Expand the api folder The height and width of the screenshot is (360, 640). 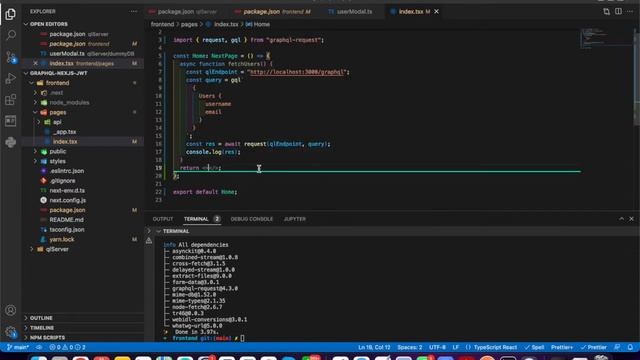[x=57, y=122]
